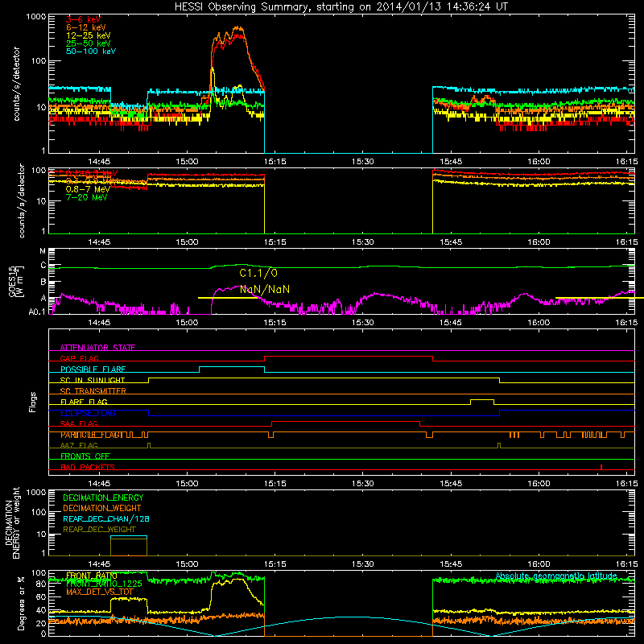This screenshot has height=644, width=644.
Task: Select the Absolute geomagnetic latitude label
Action: click(x=556, y=576)
